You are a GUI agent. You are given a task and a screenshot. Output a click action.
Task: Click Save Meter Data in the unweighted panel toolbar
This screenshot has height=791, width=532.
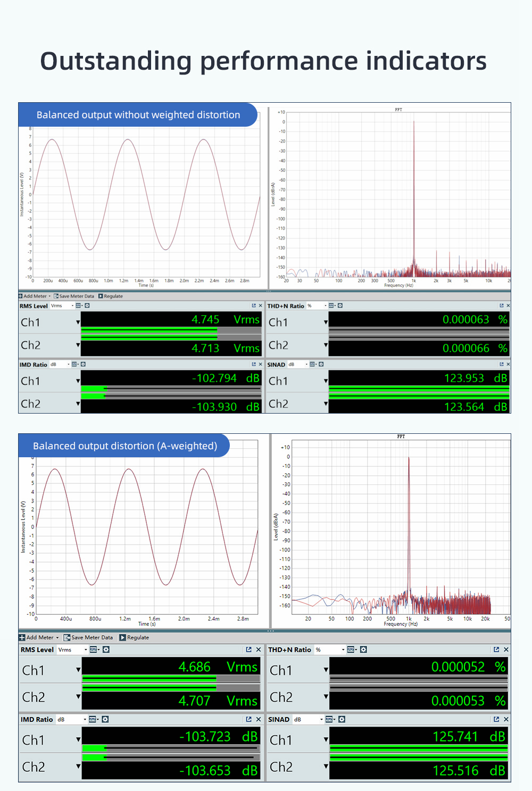[74, 296]
